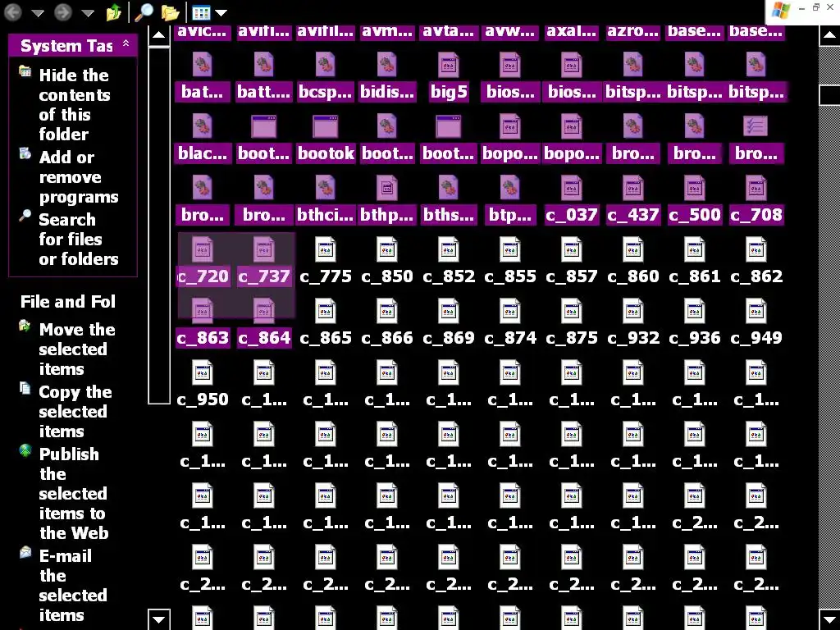Click the c_861 file name label

pos(695,276)
